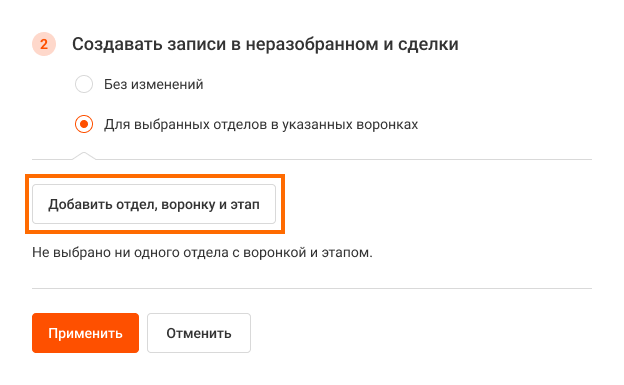Click the notice "Не выбрано ни одного отдела"
The image size is (624, 385).
click(202, 252)
